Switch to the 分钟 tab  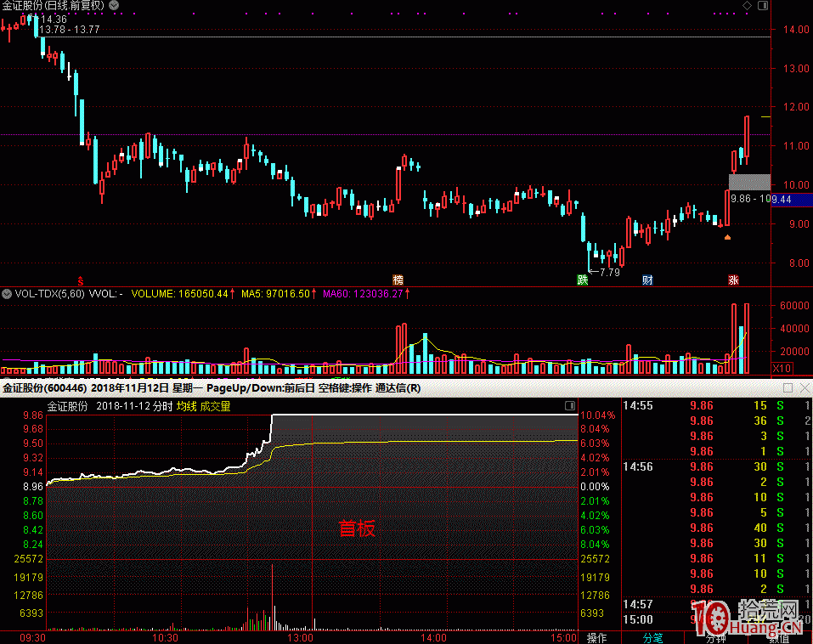(715, 637)
